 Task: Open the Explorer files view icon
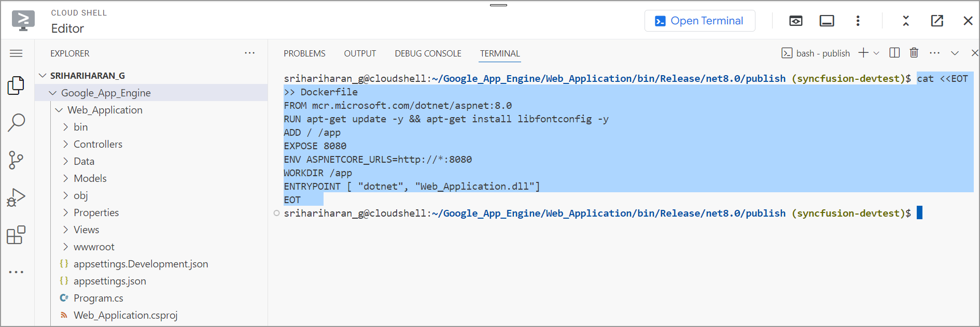(16, 86)
